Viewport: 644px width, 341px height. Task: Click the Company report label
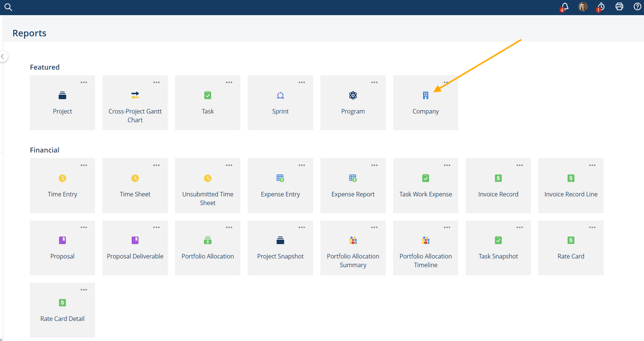tap(426, 111)
